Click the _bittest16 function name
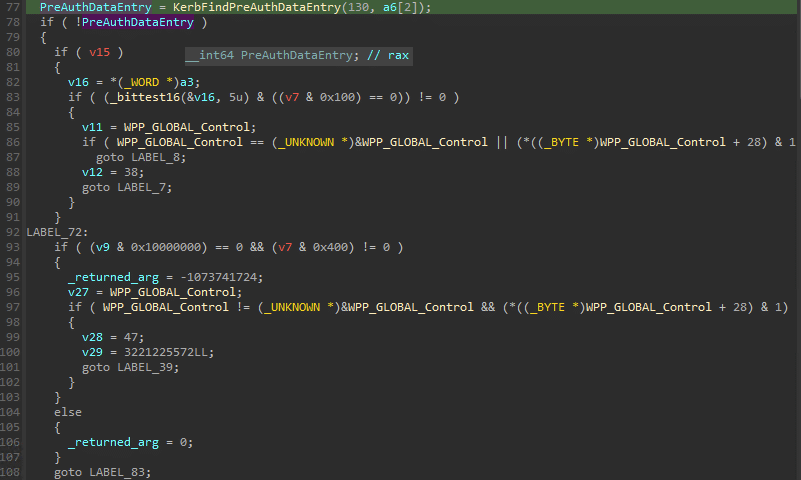The image size is (801, 480). click(145, 97)
